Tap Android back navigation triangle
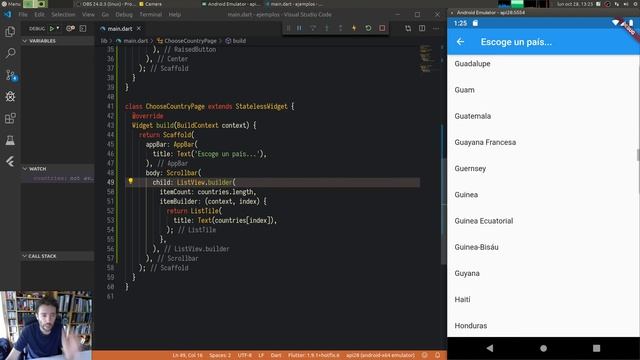The width and height of the screenshot is (640, 360). point(490,348)
